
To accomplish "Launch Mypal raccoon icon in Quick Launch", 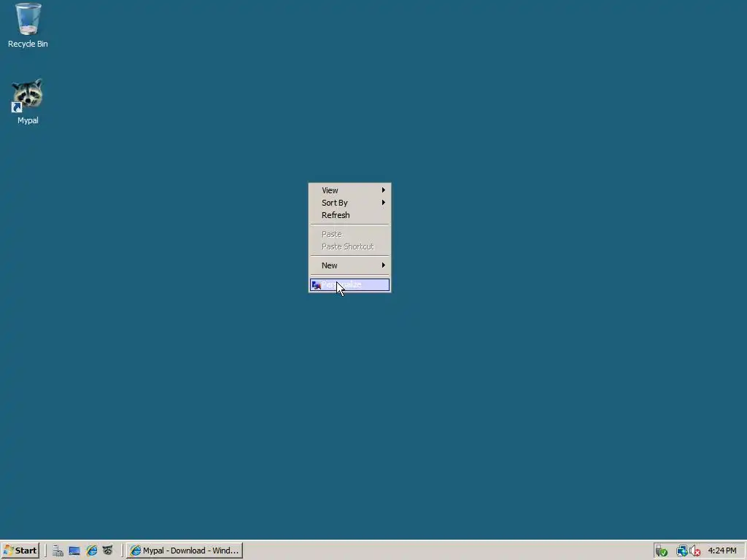I will 108,551.
